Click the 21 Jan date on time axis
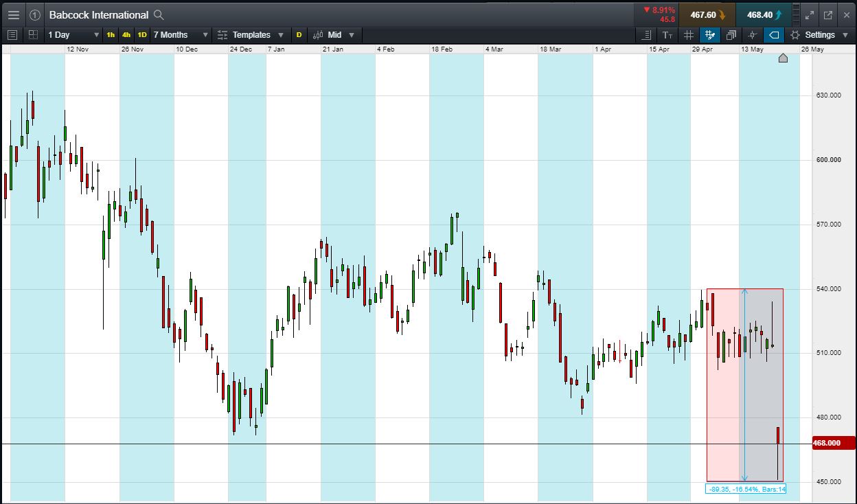 [333, 49]
